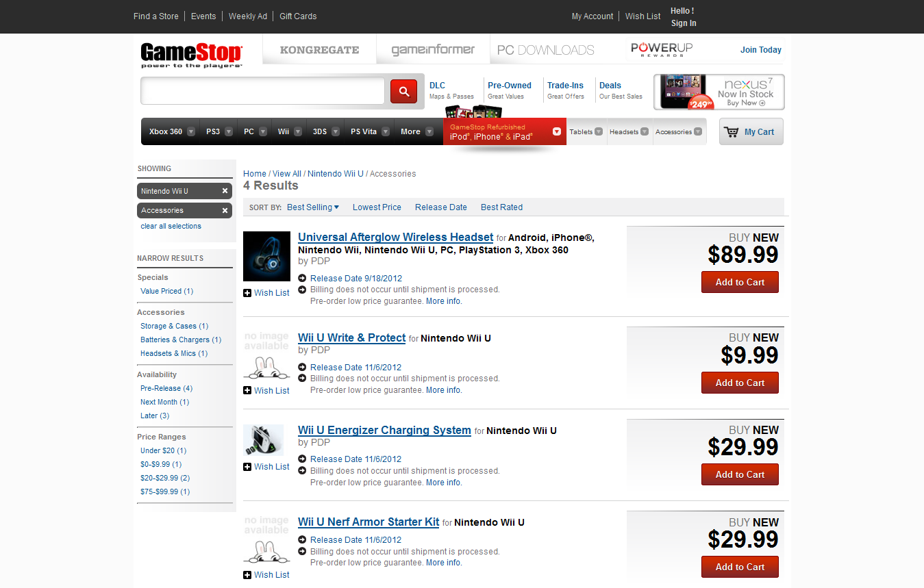Viewport: 924px width, 588px height.
Task: Sort results by Lowest Price
Action: (x=377, y=207)
